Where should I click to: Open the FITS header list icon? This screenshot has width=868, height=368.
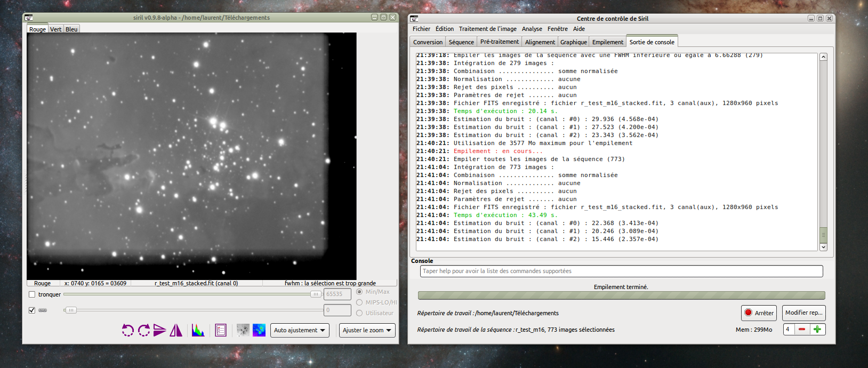click(x=221, y=331)
